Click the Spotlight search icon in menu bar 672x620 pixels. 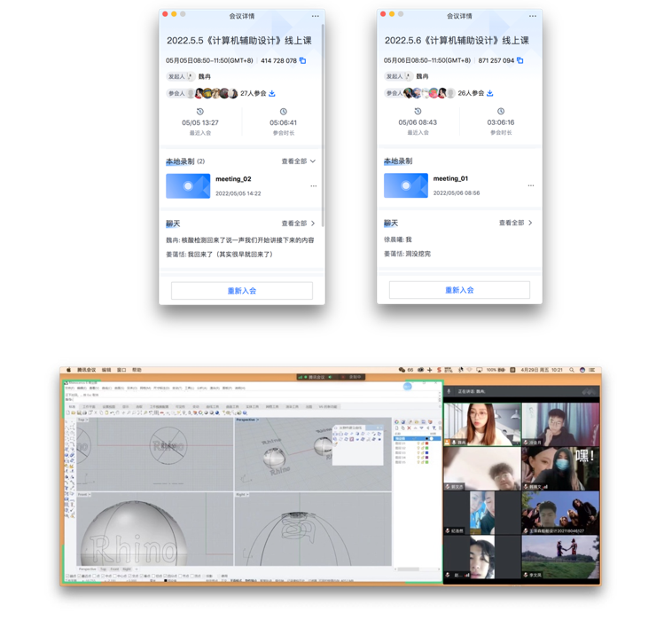[572, 370]
